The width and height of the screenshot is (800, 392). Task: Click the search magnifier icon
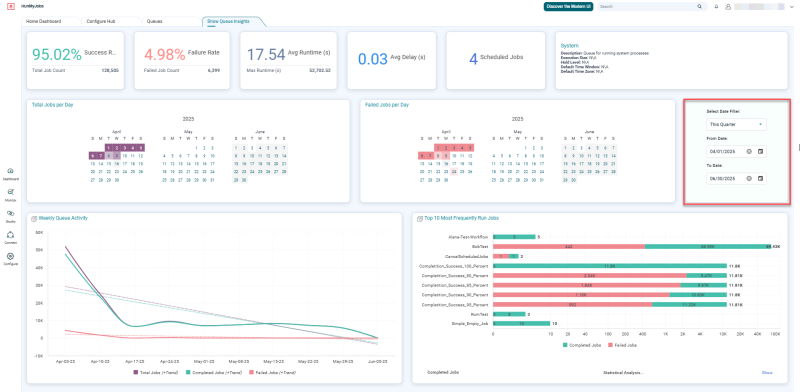coord(699,7)
